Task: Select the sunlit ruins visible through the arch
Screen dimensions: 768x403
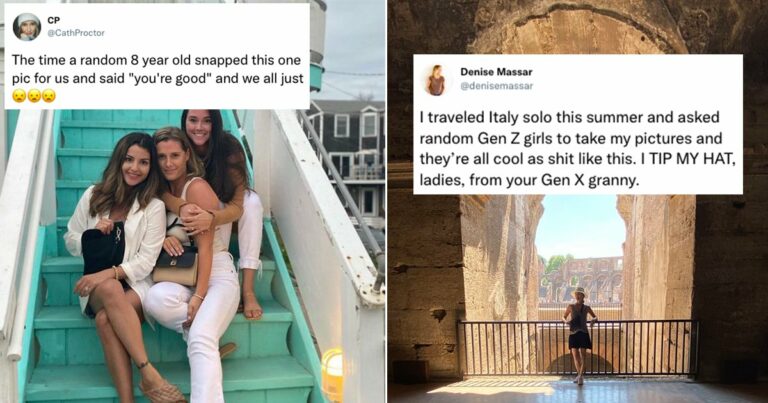Action: 579,281
